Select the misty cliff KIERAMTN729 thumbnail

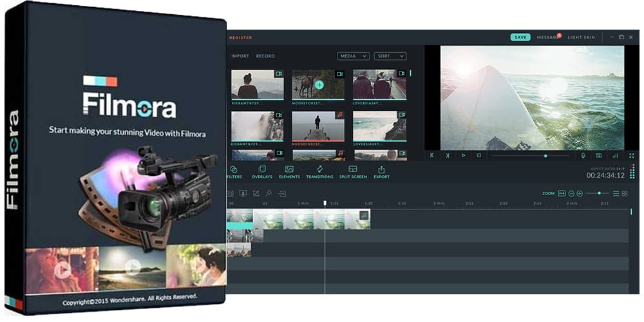(x=257, y=126)
